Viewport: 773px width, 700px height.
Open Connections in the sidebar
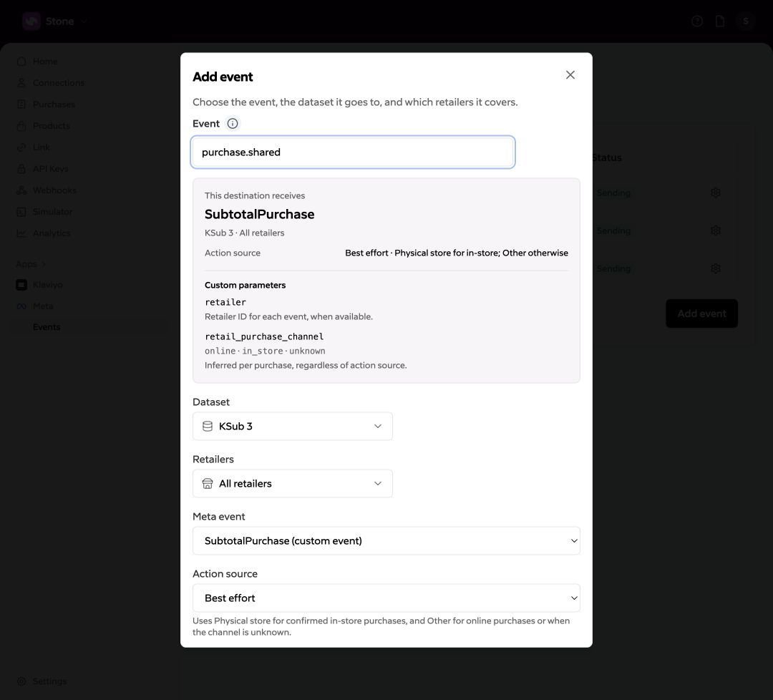pyautogui.click(x=58, y=83)
